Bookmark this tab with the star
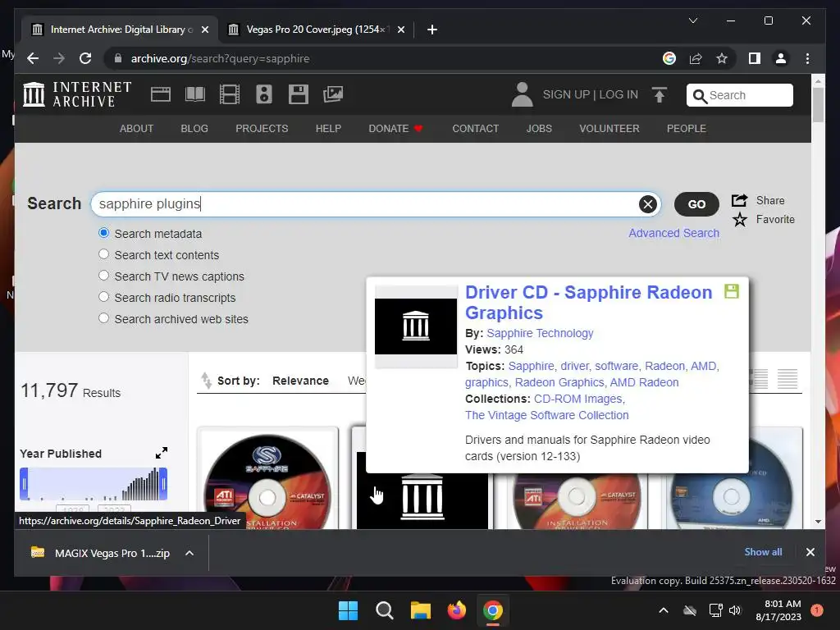Viewport: 840px width, 630px height. click(722, 58)
